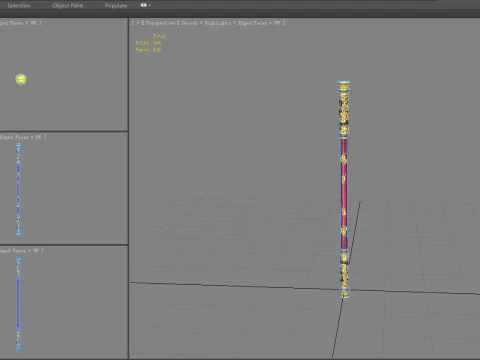Open the [+] general menu of the Perspective viewport
Viewport: 480px width, 360px height.
point(137,23)
